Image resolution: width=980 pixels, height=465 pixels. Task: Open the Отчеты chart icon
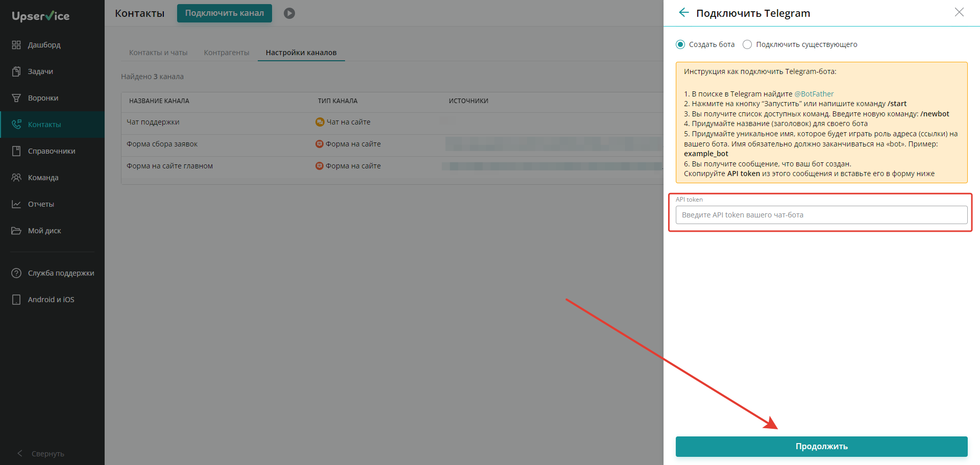(16, 204)
